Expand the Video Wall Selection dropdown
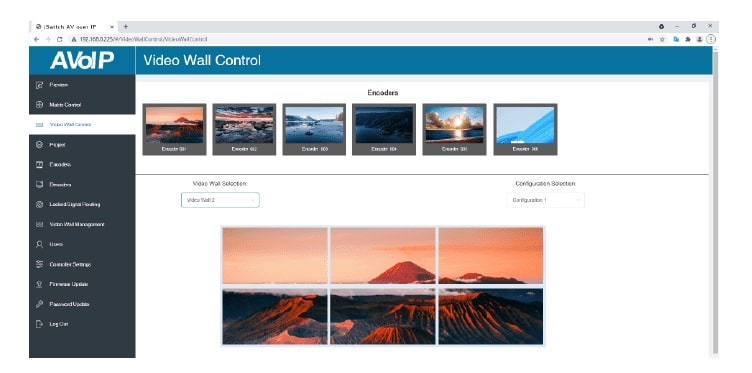 coord(220,200)
